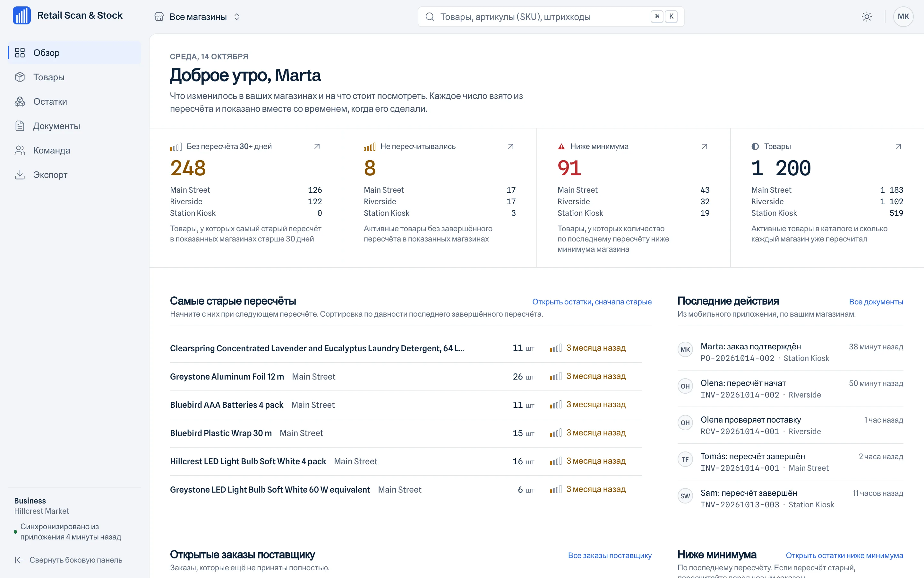Image resolution: width=924 pixels, height=578 pixels.
Task: Open Greystone LED Light Bulb 60 W row
Action: 406,490
